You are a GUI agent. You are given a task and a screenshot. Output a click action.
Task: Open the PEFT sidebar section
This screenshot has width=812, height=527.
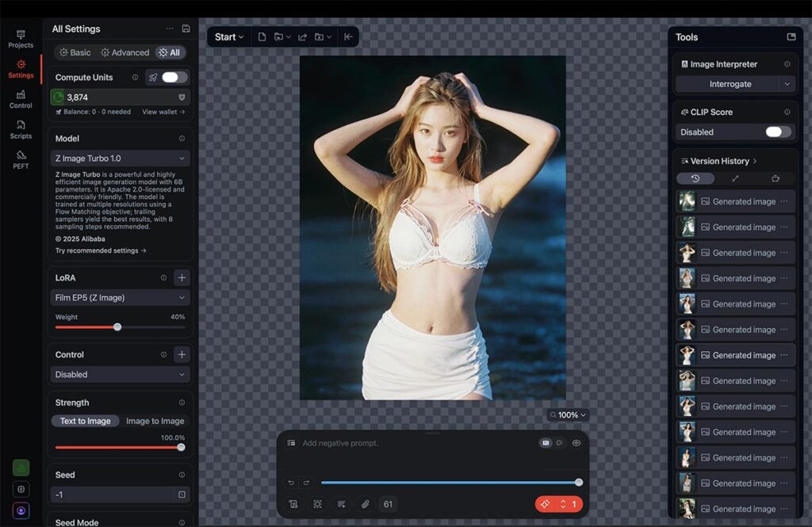pos(21,158)
